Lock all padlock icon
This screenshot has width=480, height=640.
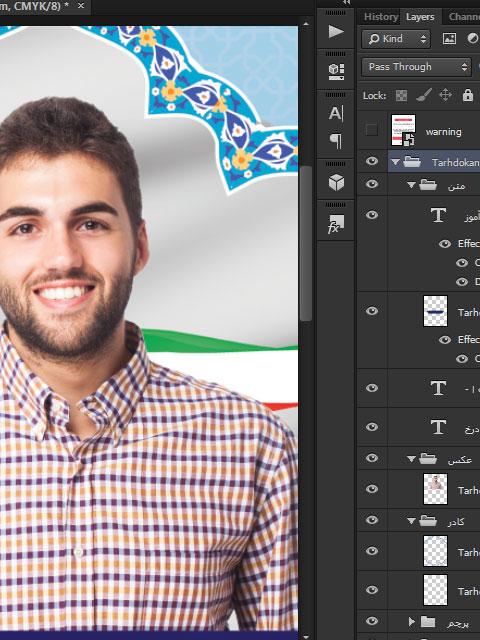point(468,95)
